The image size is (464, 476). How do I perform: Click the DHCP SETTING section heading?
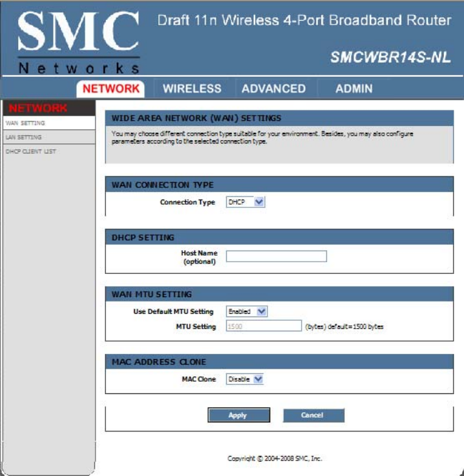click(x=143, y=238)
